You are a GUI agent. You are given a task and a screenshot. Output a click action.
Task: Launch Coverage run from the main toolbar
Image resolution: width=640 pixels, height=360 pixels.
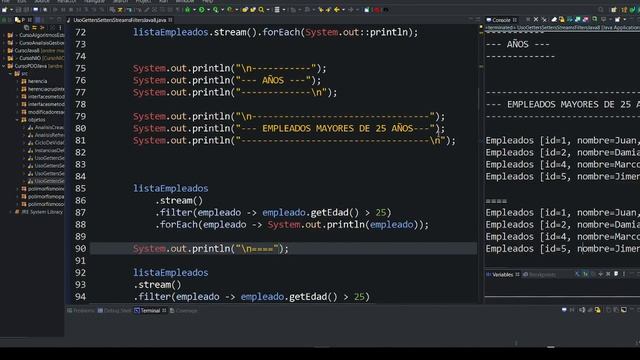pos(216,10)
